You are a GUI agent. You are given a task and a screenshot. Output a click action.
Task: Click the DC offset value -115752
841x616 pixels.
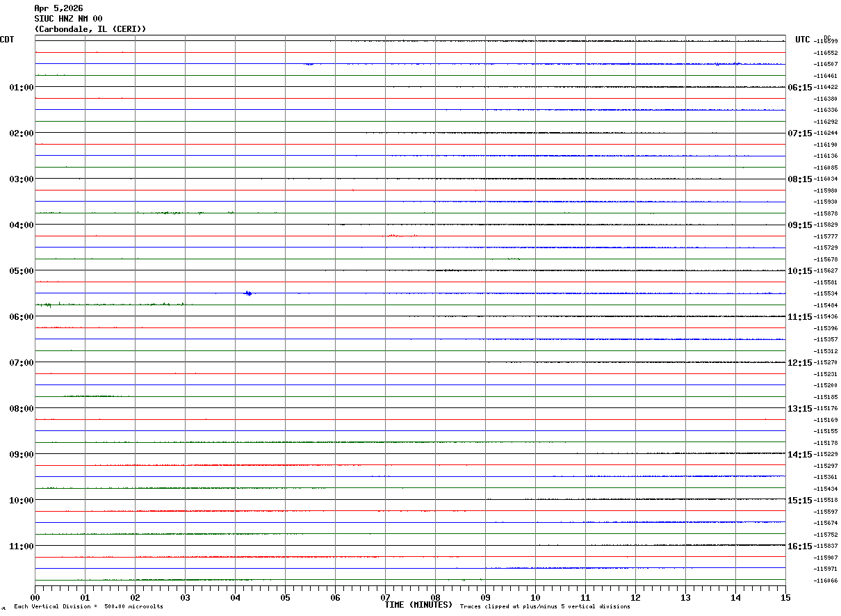pyautogui.click(x=826, y=535)
